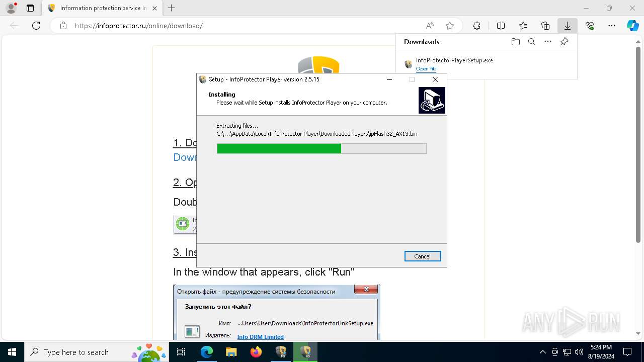Viewport: 644px width, 362px height.
Task: Click the InfoProtectorPlayerSetup.exe download entry
Action: [486, 64]
